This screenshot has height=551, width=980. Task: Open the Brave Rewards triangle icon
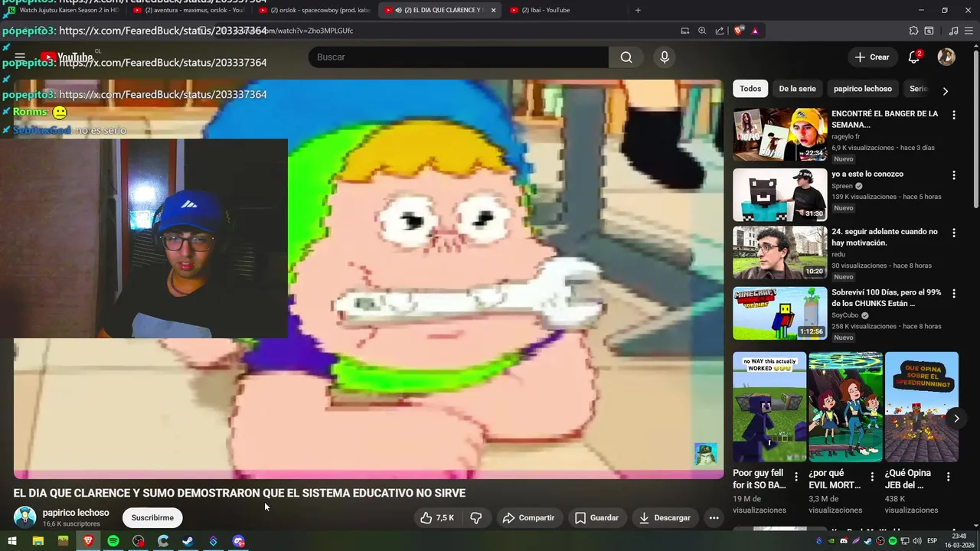click(755, 31)
